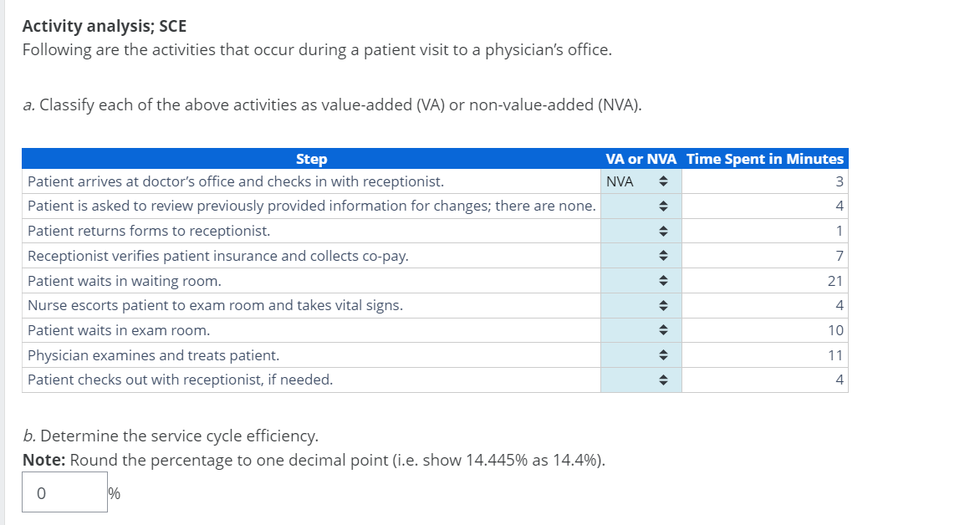Click the 'Activity analysis; SCE' heading
The height and width of the screenshot is (525, 980).
(105, 25)
